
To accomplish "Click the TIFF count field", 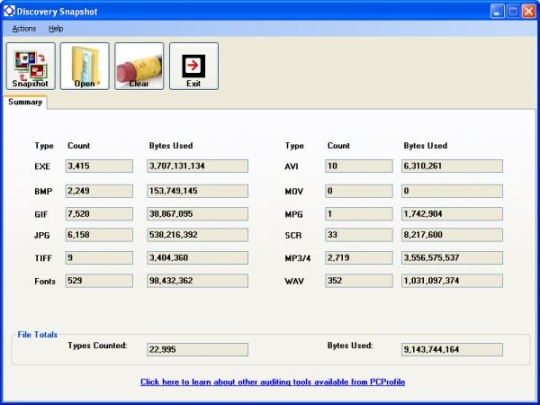I will [x=99, y=258].
